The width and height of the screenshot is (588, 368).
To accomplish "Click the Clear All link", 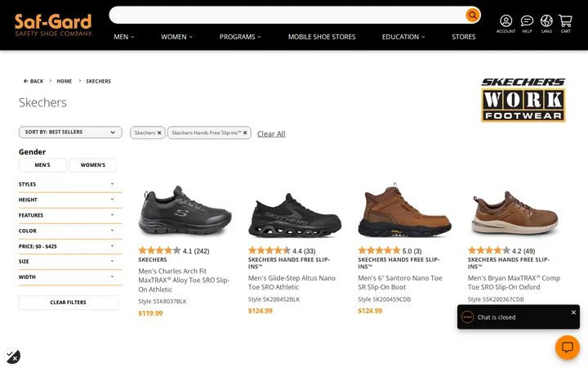I will pyautogui.click(x=271, y=133).
